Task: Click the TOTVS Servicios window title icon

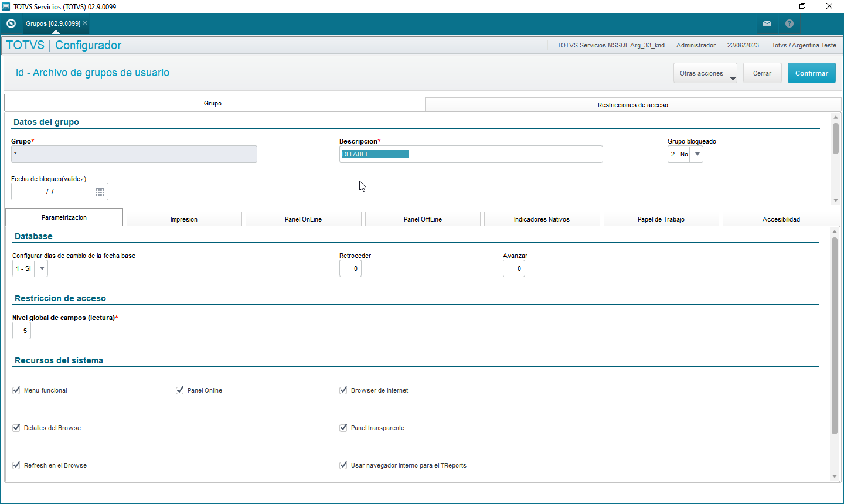Action: 6,6
